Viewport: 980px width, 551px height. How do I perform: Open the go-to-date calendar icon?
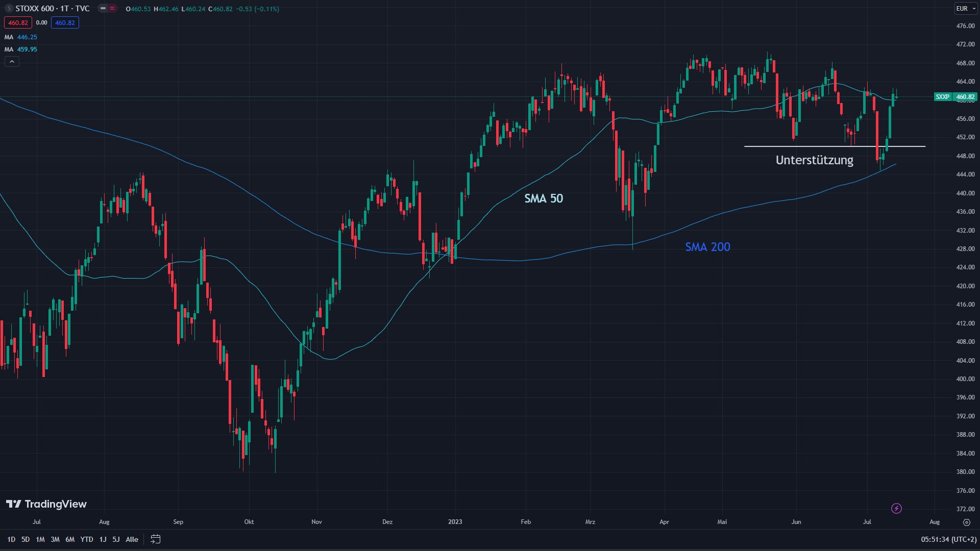pyautogui.click(x=156, y=539)
